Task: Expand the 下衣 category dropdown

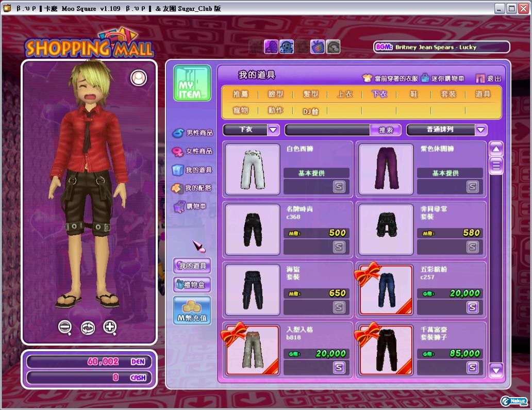Action: point(273,130)
